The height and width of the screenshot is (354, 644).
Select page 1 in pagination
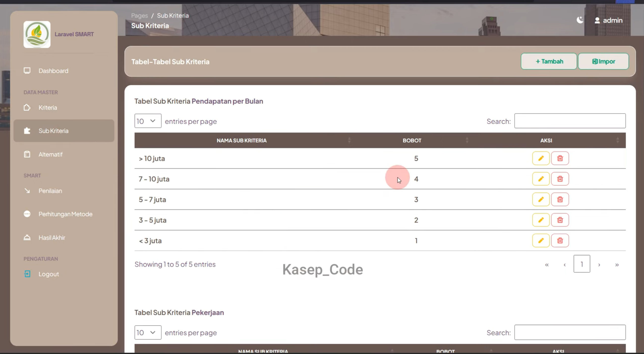(x=582, y=264)
